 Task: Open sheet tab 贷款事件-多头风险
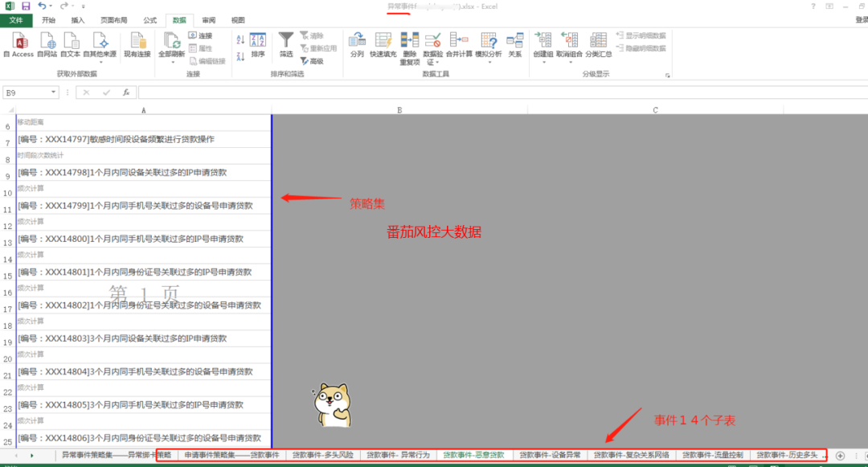pyautogui.click(x=323, y=455)
